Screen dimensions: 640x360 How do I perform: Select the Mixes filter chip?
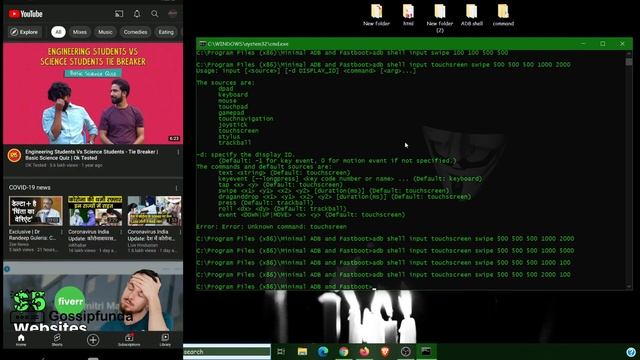[x=80, y=32]
